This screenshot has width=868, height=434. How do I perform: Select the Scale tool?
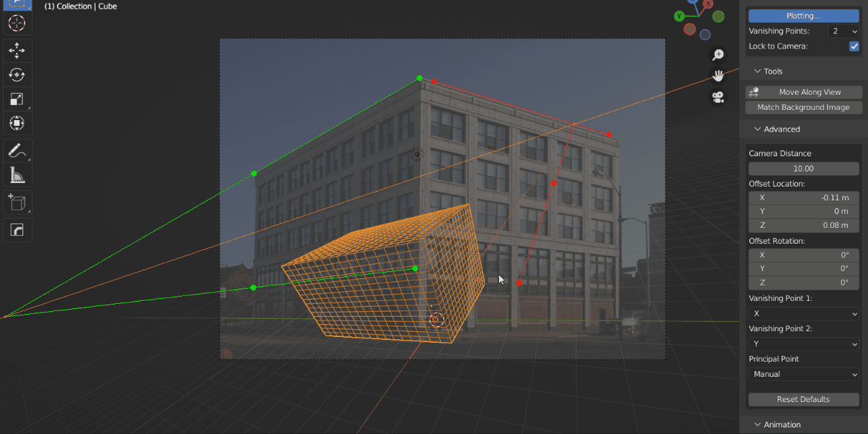click(17, 99)
